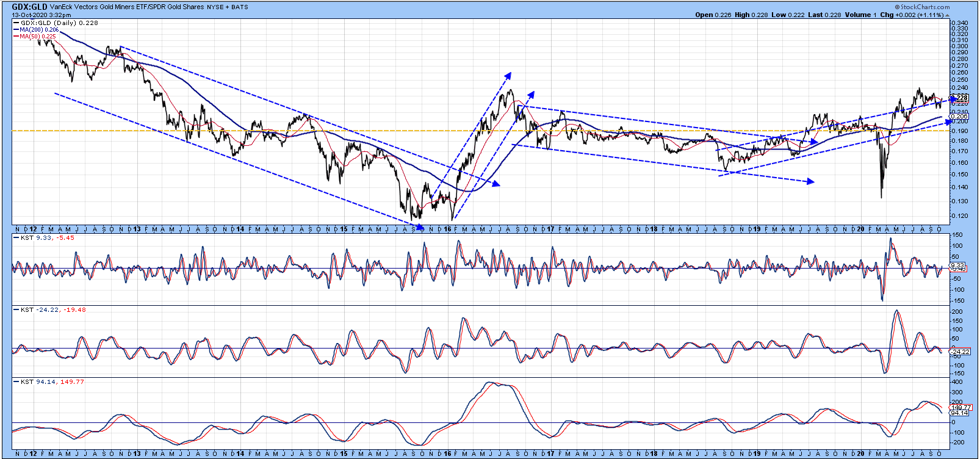Image resolution: width=980 pixels, height=459 pixels.
Task: Click the 0.300 price axis label
Action: click(x=959, y=46)
